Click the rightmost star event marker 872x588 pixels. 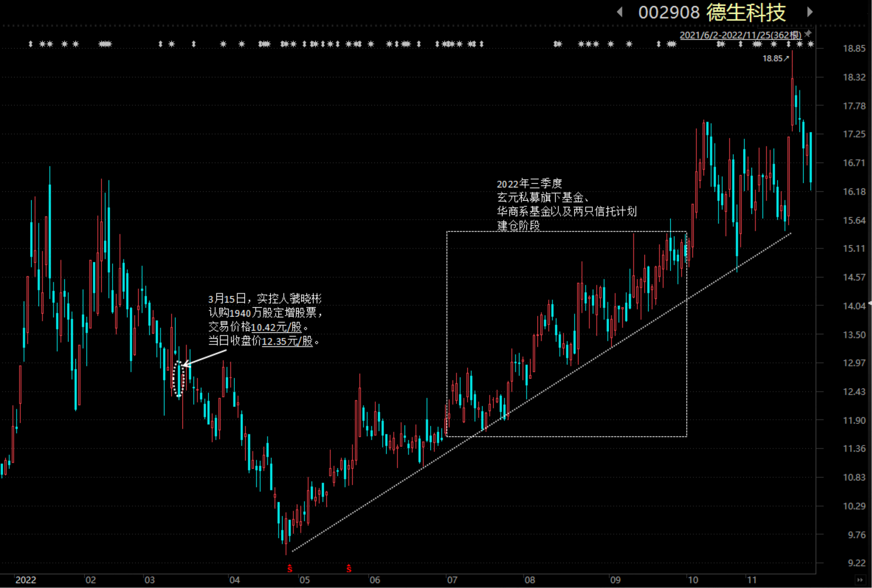pyautogui.click(x=811, y=44)
